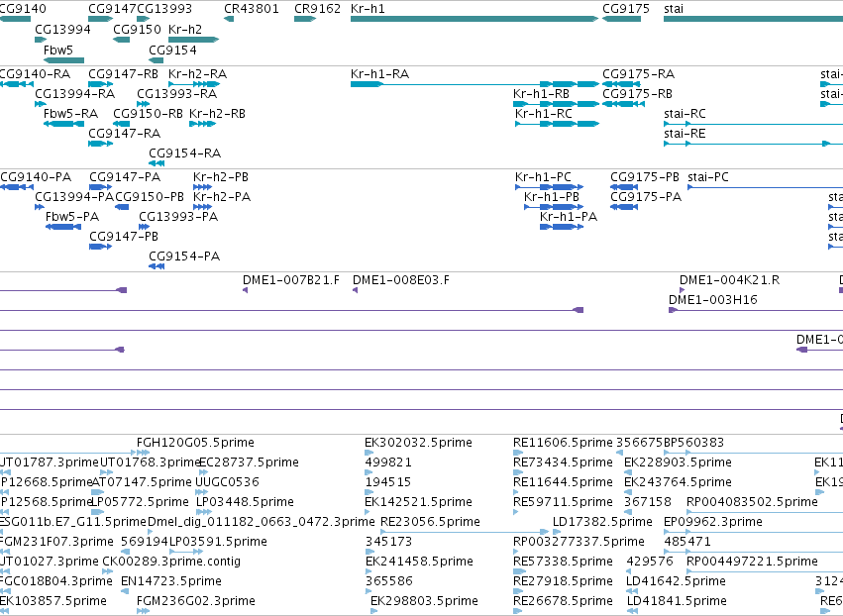This screenshot has height=616, width=843.
Task: Select the DME1-008E03.F BAC end label
Action: (400, 280)
